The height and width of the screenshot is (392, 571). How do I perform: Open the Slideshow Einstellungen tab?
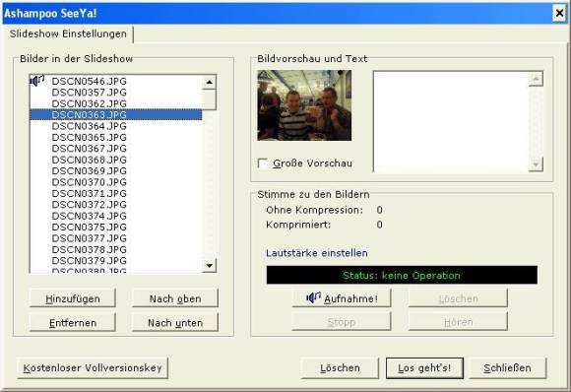pyautogui.click(x=68, y=33)
